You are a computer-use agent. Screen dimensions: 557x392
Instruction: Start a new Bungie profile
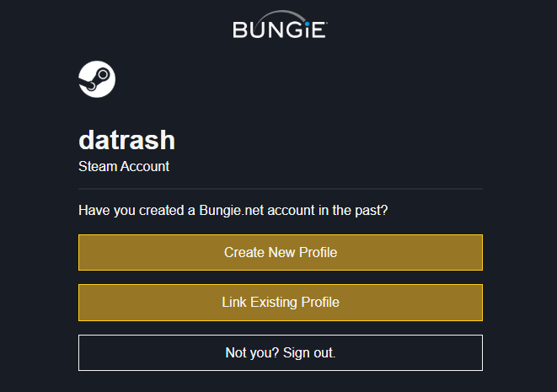(281, 252)
